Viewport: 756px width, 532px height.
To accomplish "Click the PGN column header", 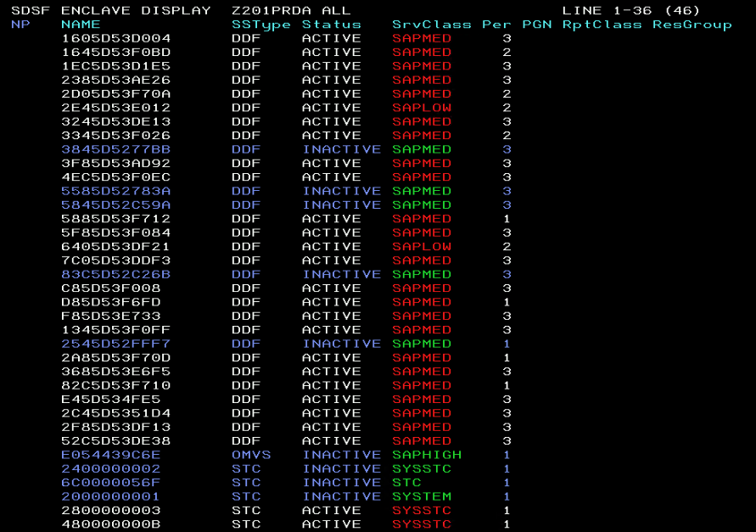I will 537,25.
